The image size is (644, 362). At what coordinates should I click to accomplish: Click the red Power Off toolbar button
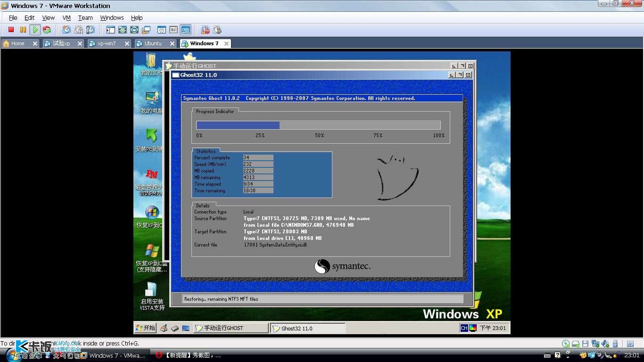[11, 30]
